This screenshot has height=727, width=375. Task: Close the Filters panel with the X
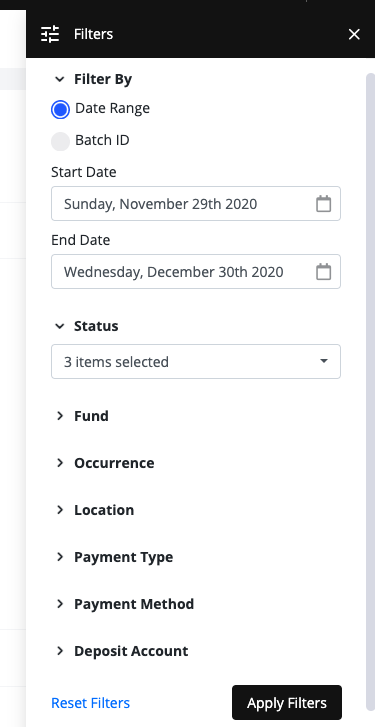point(354,34)
